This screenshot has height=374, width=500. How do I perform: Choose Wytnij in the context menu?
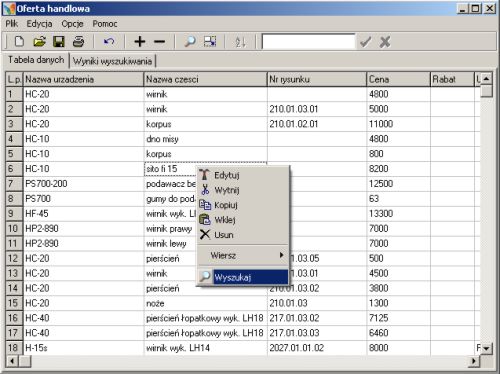point(243,190)
